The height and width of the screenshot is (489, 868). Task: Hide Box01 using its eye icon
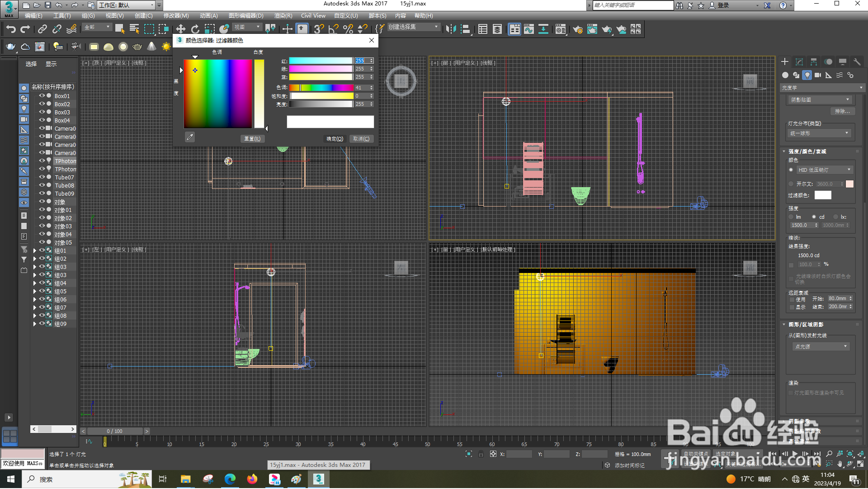click(42, 96)
